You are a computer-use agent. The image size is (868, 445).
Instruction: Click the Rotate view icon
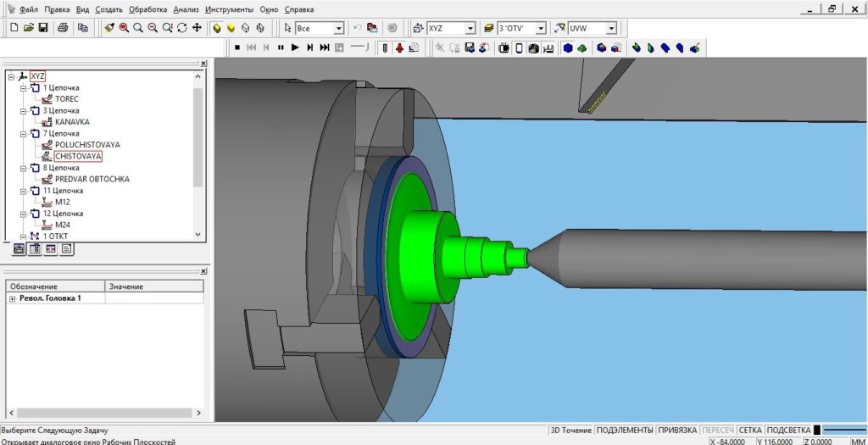pyautogui.click(x=182, y=28)
